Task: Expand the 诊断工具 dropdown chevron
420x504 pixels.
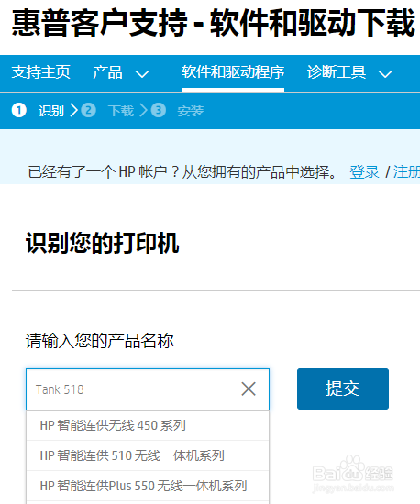Action: 385,74
